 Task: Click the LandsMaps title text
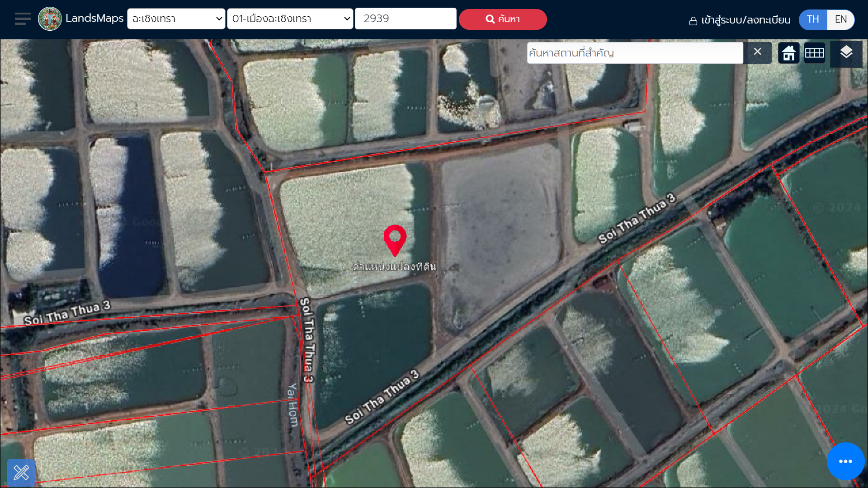(94, 18)
